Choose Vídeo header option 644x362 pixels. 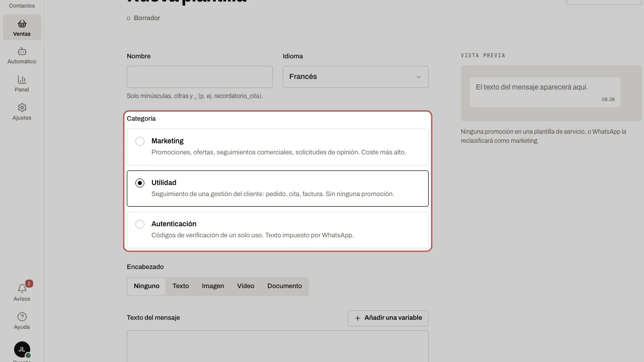[246, 286]
